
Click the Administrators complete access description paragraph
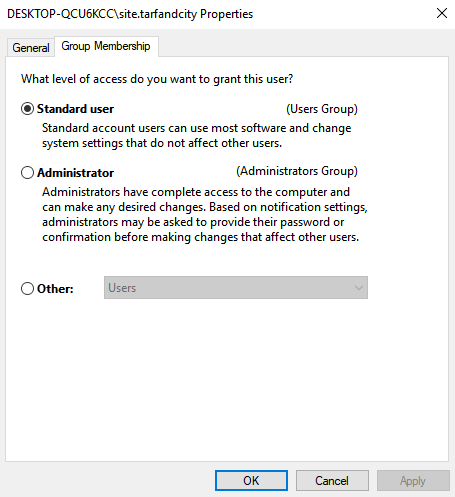205,214
